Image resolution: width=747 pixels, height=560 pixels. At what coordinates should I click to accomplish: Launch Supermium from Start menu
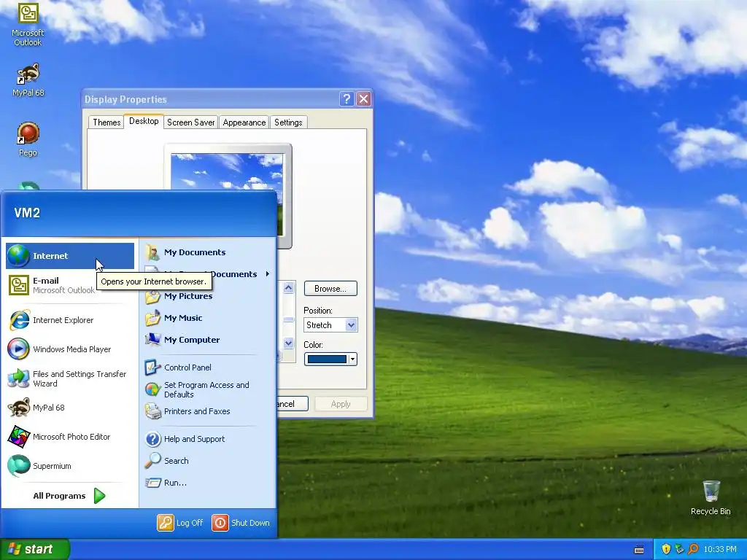pos(70,466)
